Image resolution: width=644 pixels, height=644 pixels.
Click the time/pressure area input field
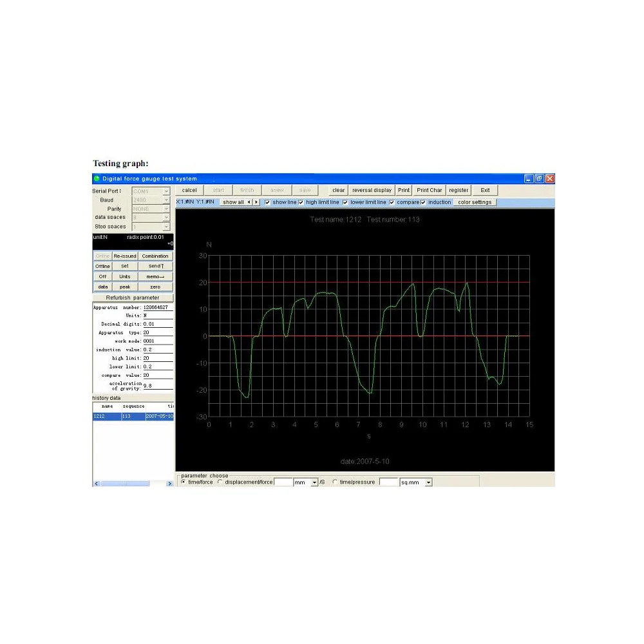point(388,482)
